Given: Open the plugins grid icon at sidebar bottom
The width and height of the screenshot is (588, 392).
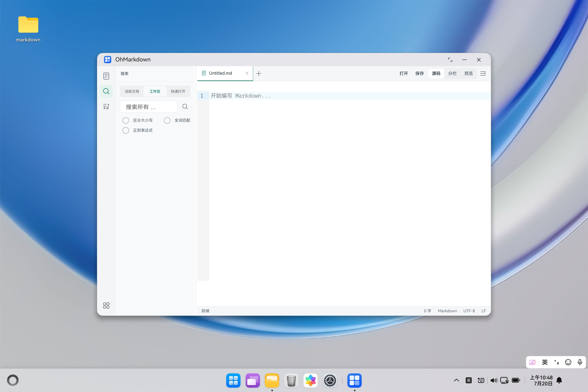Looking at the screenshot, I should pyautogui.click(x=106, y=305).
